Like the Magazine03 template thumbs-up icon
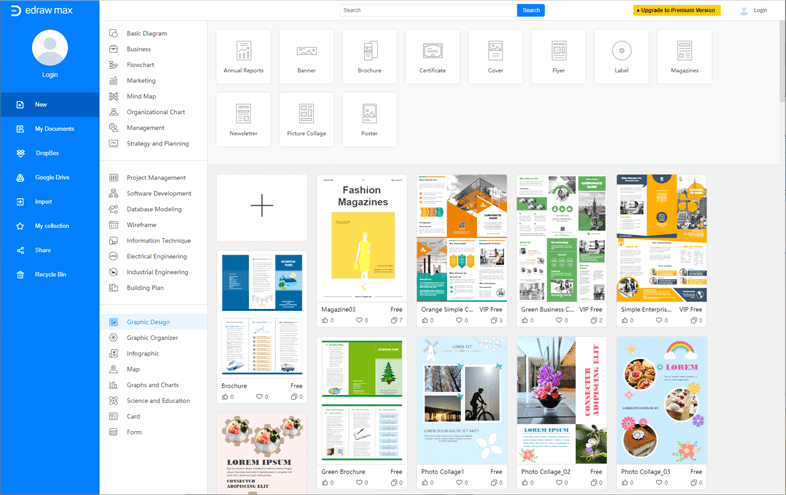786x495 pixels. click(325, 320)
